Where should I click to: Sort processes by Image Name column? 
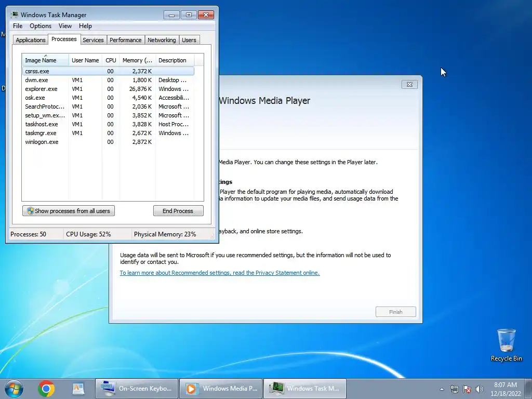(46, 60)
